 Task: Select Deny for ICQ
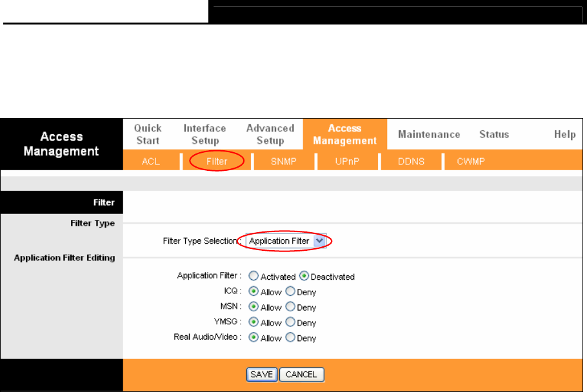290,291
